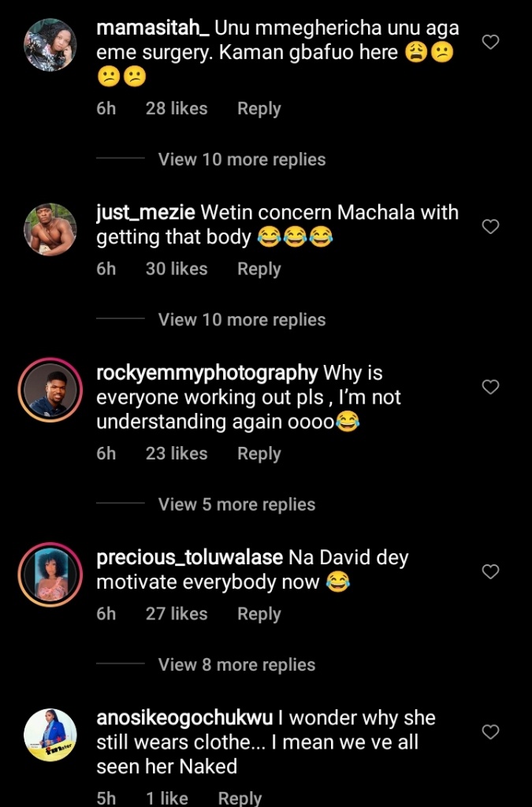Tap anosikeogochukwu's profile avatar
Viewport: 532px width, 807px height.
click(x=50, y=734)
